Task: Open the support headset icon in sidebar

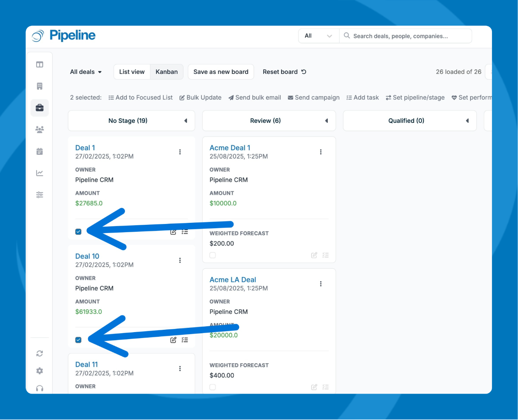Action: click(40, 388)
